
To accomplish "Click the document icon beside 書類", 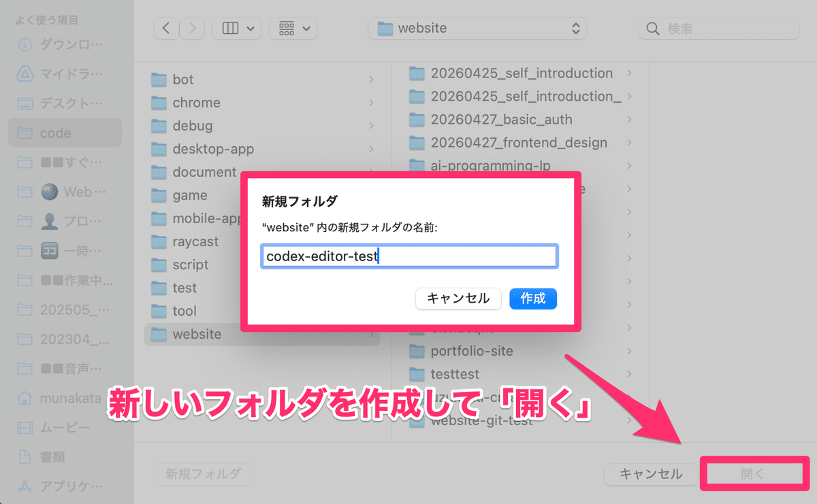I will [x=25, y=456].
